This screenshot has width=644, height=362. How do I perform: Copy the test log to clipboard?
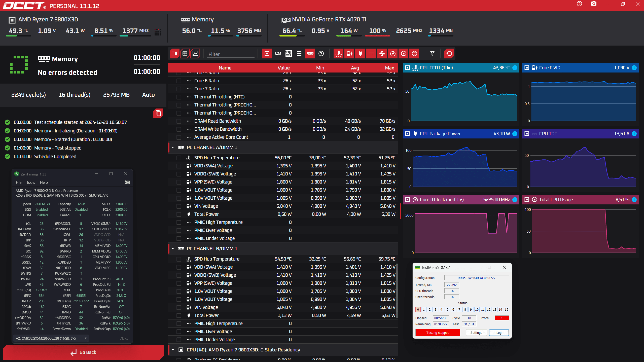coord(158,113)
